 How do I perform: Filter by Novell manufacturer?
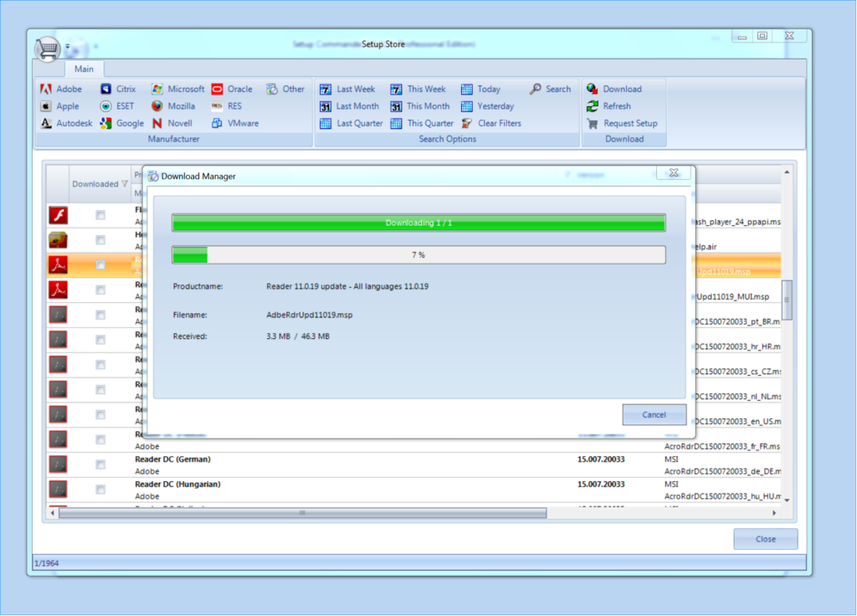coord(172,124)
